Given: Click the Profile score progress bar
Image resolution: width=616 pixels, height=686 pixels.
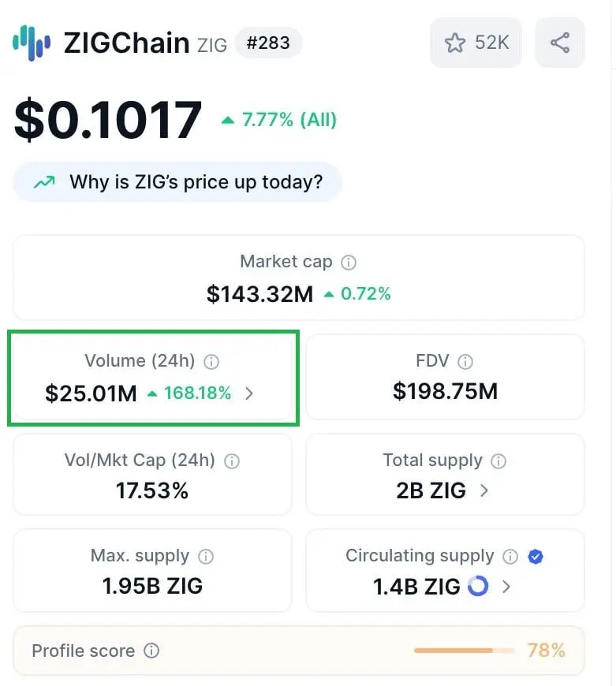Looking at the screenshot, I should 465,651.
